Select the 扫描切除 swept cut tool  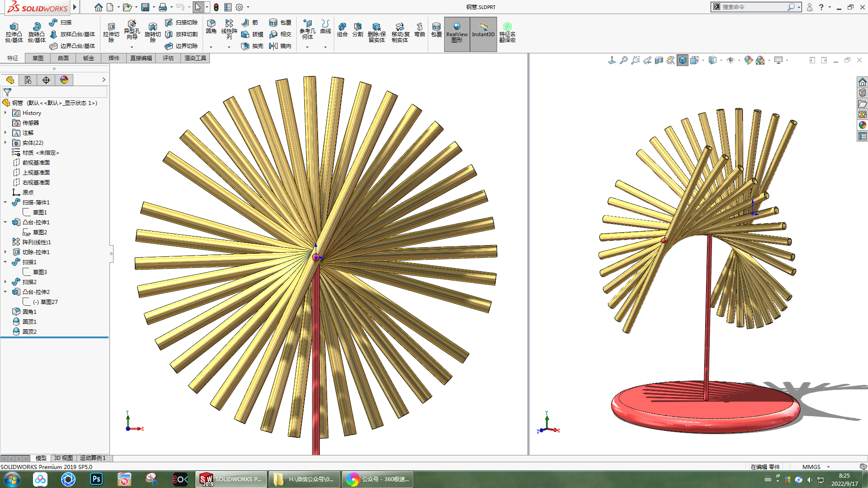pos(181,22)
